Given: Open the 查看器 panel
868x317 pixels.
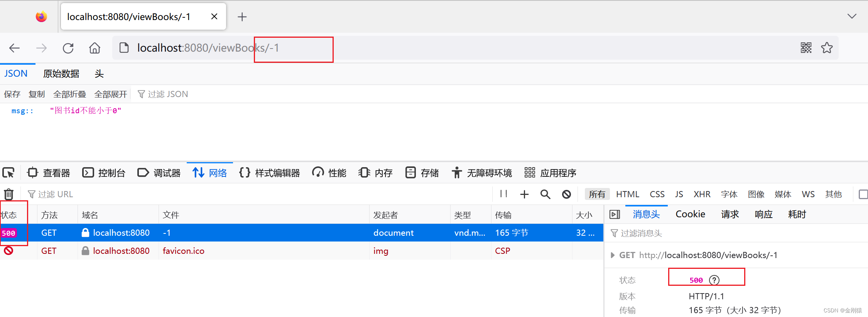Looking at the screenshot, I should [49, 173].
